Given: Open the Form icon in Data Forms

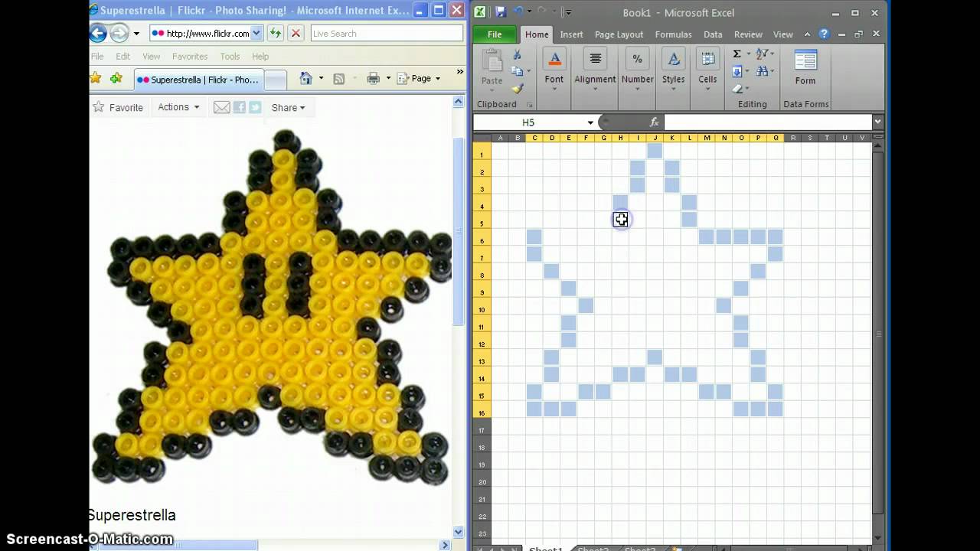Looking at the screenshot, I should [x=805, y=67].
